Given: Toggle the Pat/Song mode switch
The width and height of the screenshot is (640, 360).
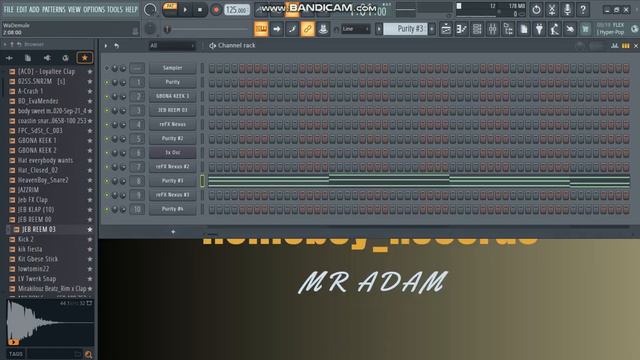Looking at the screenshot, I should coord(170,9).
